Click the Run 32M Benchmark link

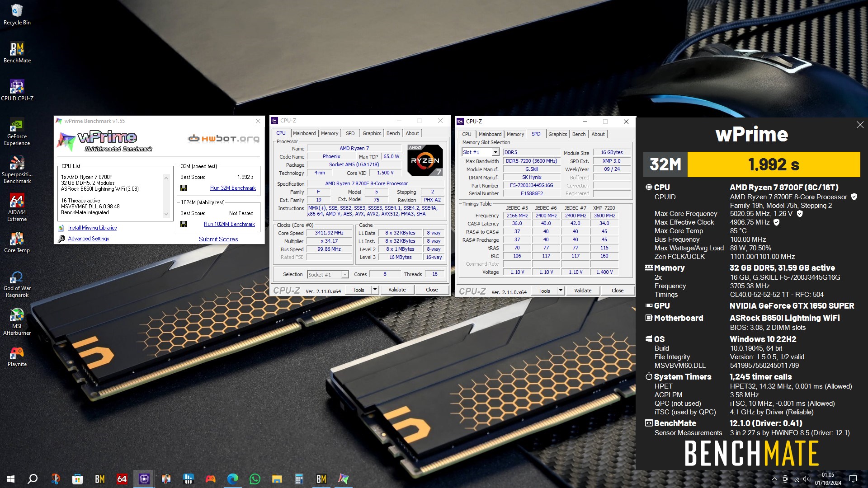pos(233,188)
